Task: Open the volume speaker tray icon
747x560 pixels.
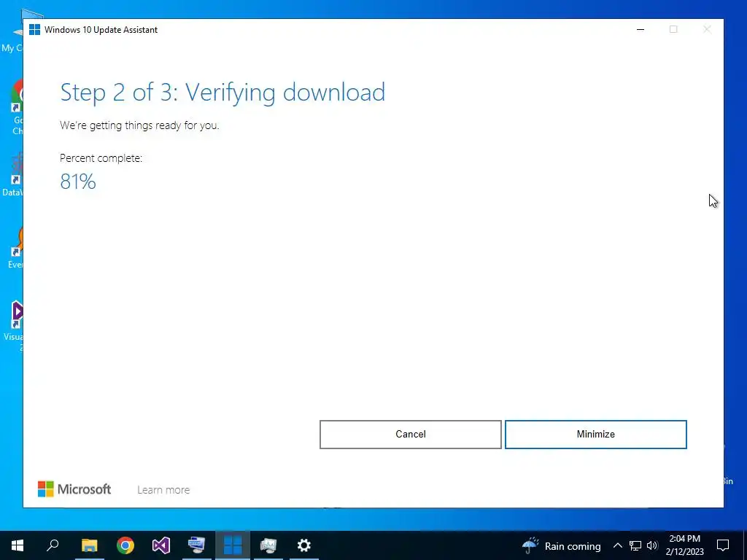Action: [652, 545]
